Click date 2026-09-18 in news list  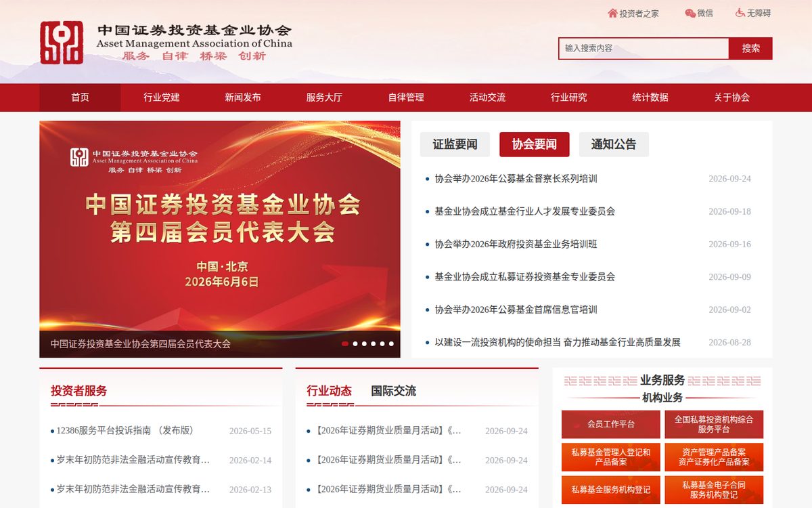click(x=729, y=211)
